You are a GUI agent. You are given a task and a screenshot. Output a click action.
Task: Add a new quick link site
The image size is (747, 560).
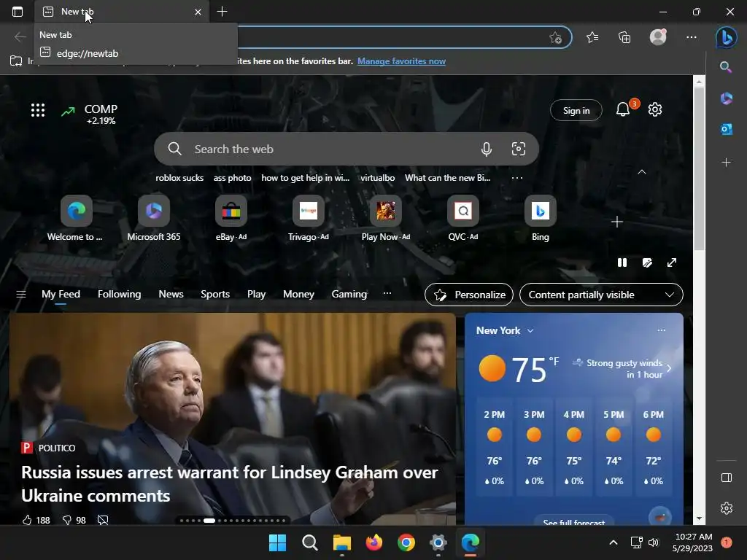pyautogui.click(x=617, y=222)
